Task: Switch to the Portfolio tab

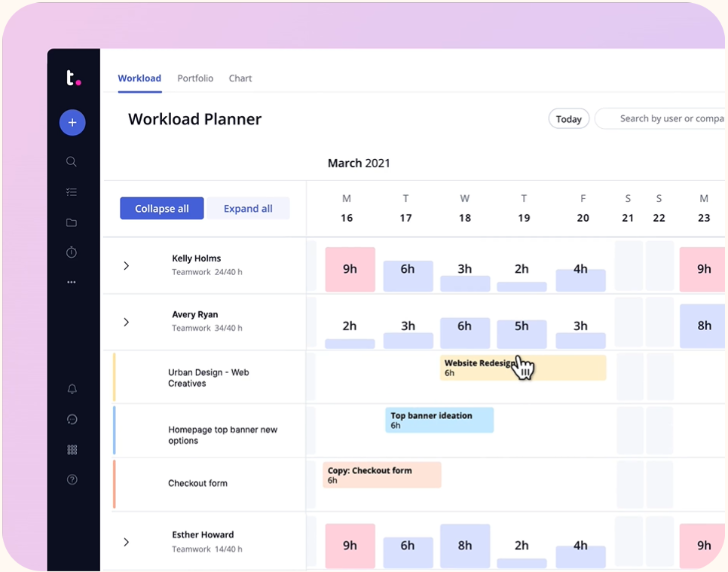Action: click(195, 78)
